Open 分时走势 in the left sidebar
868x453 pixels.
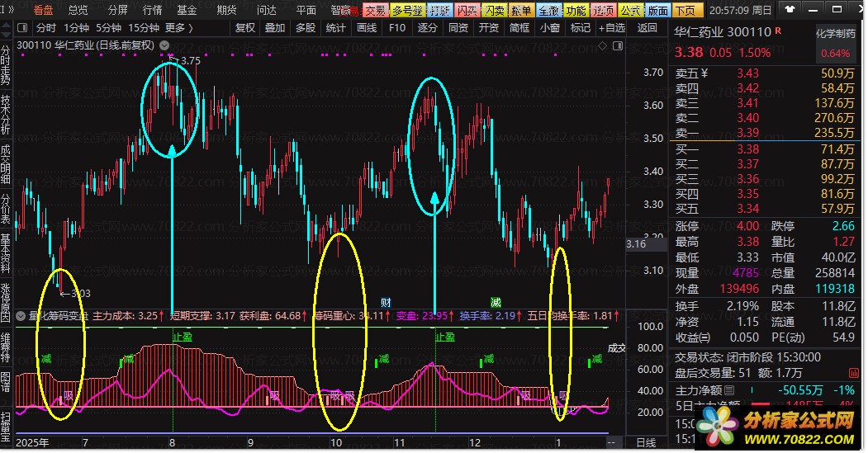point(6,66)
